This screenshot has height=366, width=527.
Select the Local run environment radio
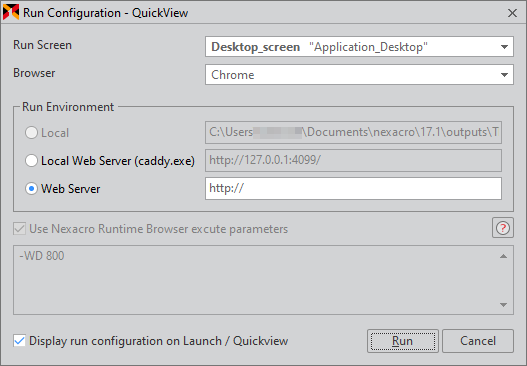tap(31, 133)
